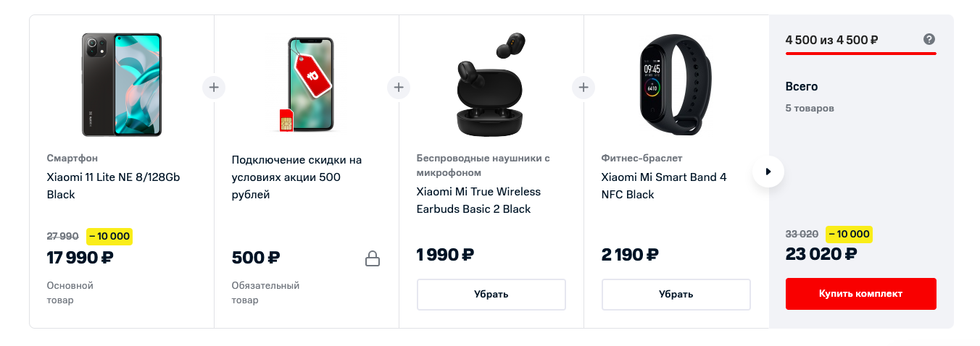The image size is (980, 346).
Task: Click plus icon between discount card and earbuds
Action: (x=398, y=88)
